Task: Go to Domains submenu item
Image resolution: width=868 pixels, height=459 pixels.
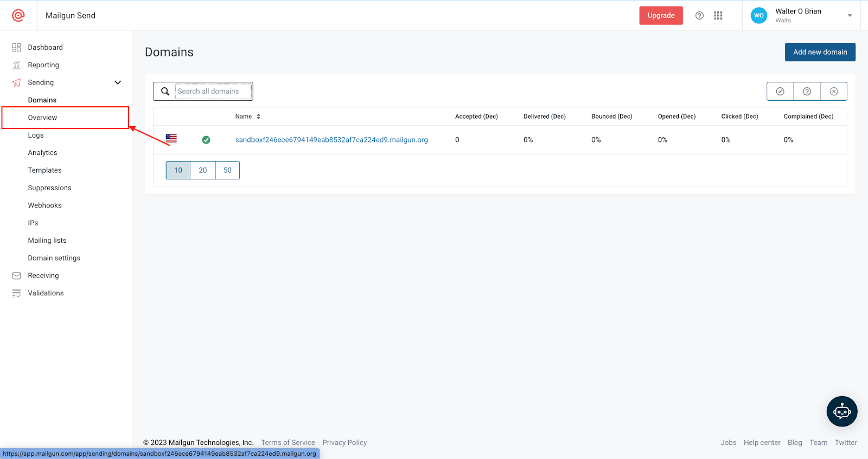Action: pos(42,100)
